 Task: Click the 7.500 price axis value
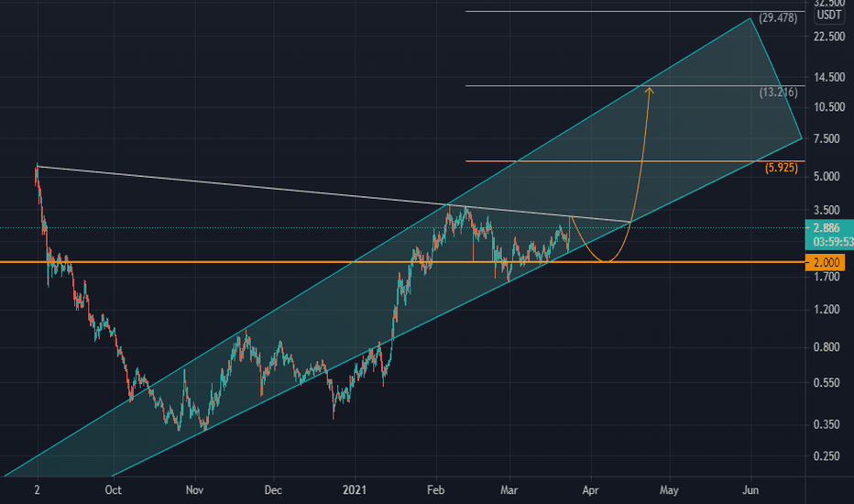[827, 139]
